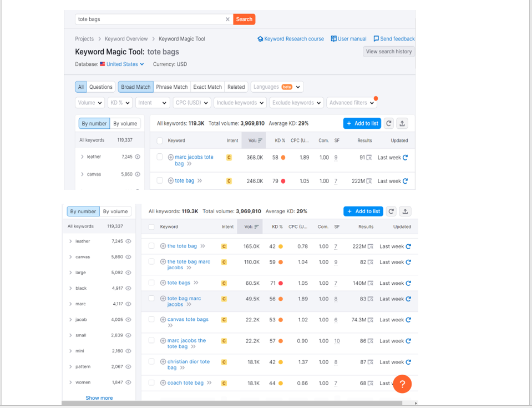This screenshot has width=532, height=408.
Task: Refresh the marc jacobs tote bag row metrics
Action: click(405, 158)
